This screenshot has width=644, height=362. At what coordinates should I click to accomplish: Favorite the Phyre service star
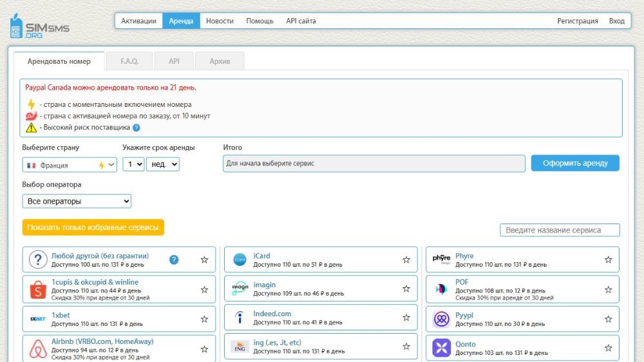(x=609, y=260)
